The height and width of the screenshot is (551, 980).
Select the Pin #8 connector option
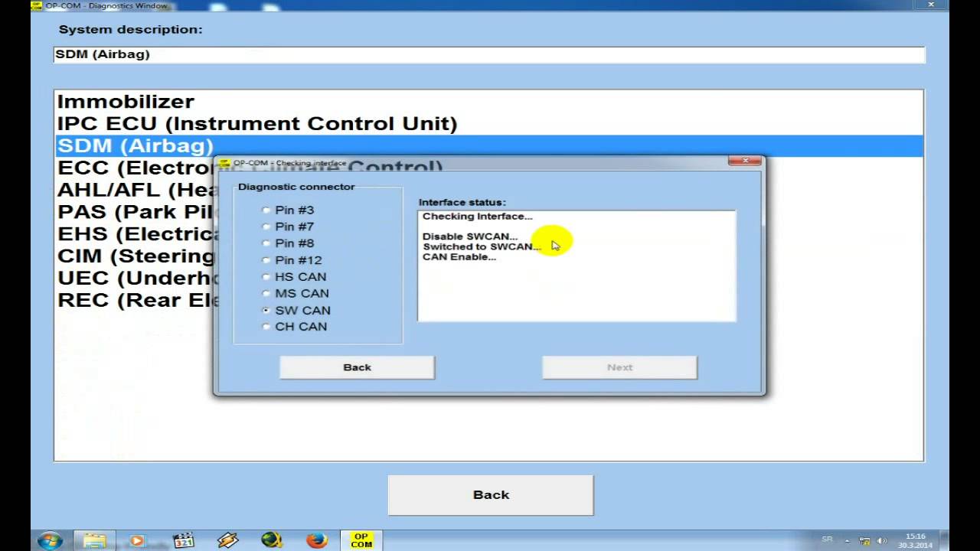click(x=288, y=243)
